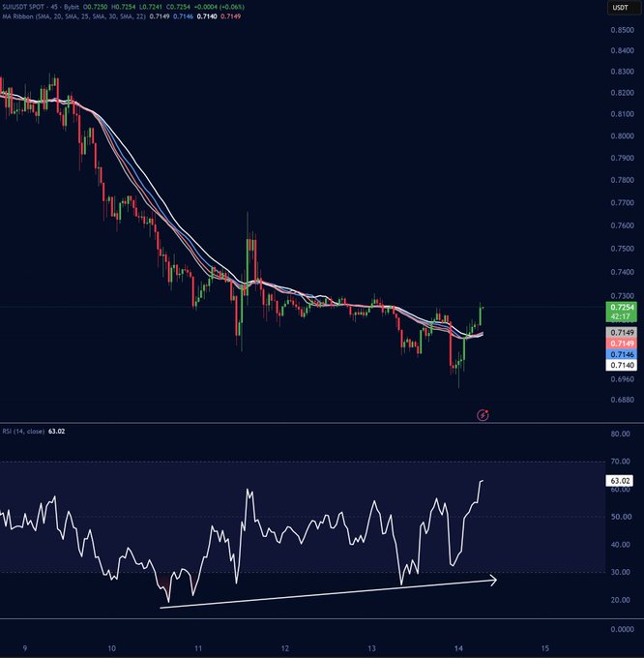Click date 13 on time axis

click(x=372, y=648)
